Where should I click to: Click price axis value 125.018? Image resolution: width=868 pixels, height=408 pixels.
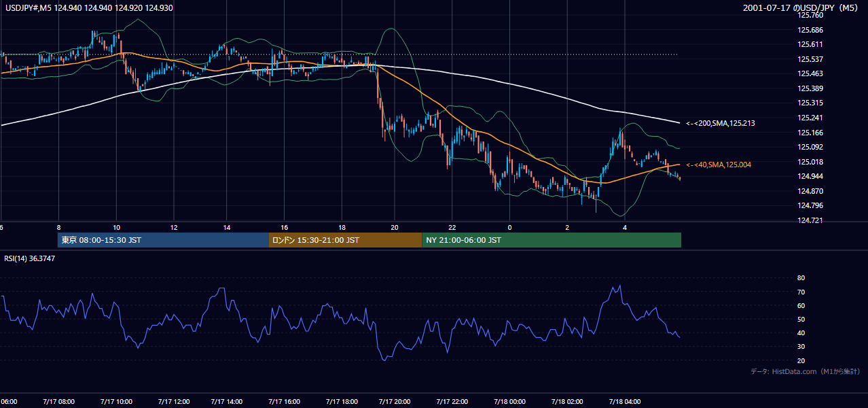click(810, 162)
